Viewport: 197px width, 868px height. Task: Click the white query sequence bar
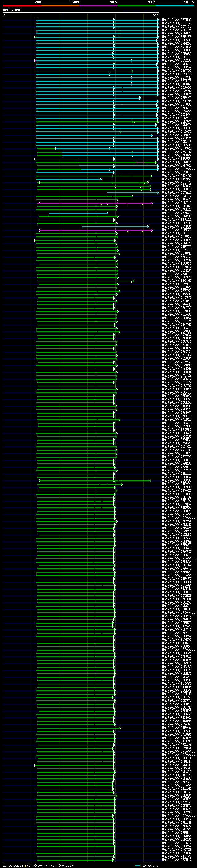point(81,12)
